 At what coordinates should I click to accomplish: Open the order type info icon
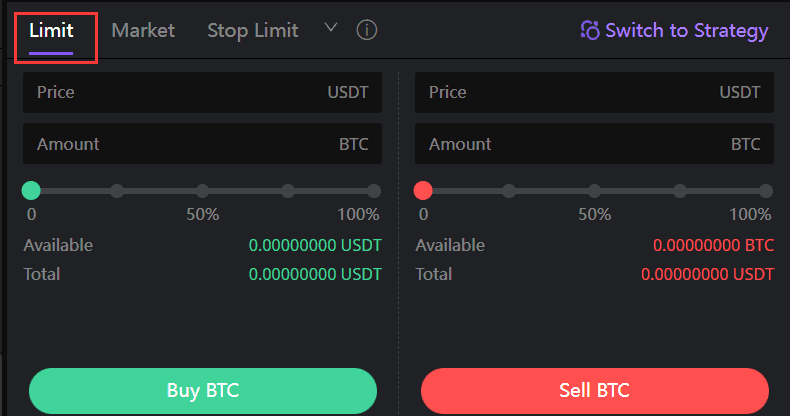pyautogui.click(x=366, y=30)
